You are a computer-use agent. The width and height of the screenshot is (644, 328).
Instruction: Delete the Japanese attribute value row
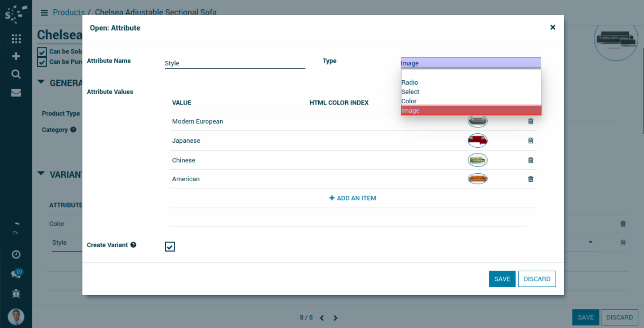tap(531, 141)
